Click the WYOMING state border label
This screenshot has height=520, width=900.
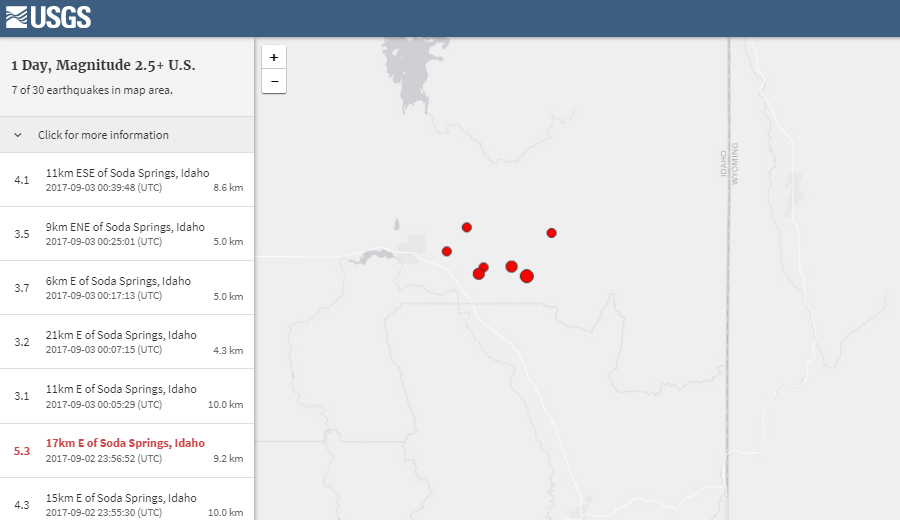[x=735, y=164]
